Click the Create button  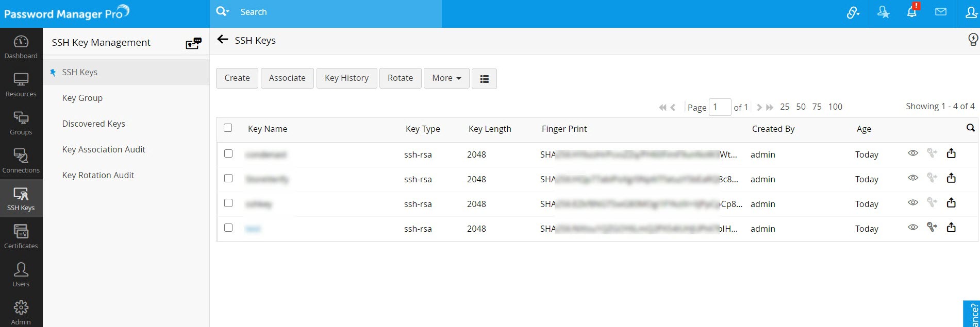point(237,78)
